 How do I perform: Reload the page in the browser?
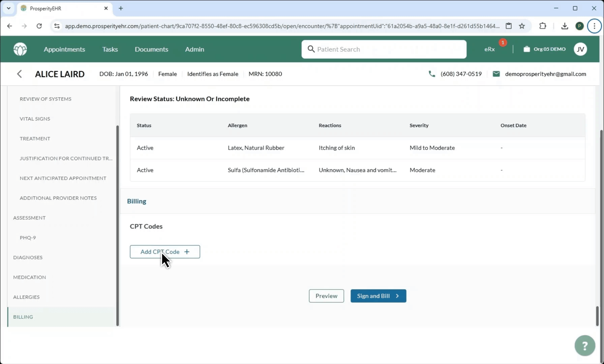pyautogui.click(x=39, y=26)
